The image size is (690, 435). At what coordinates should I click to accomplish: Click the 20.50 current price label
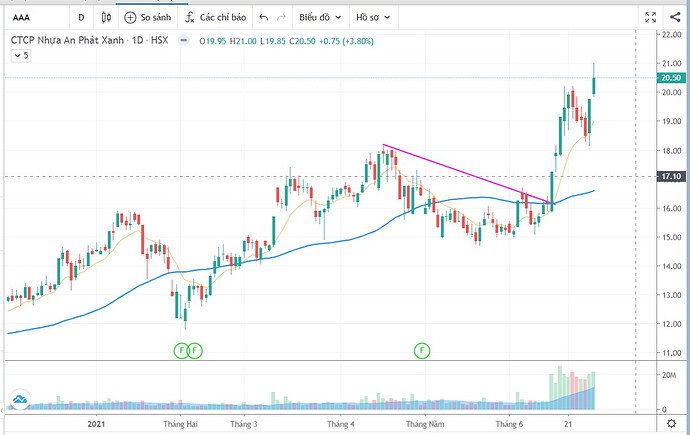[x=671, y=78]
